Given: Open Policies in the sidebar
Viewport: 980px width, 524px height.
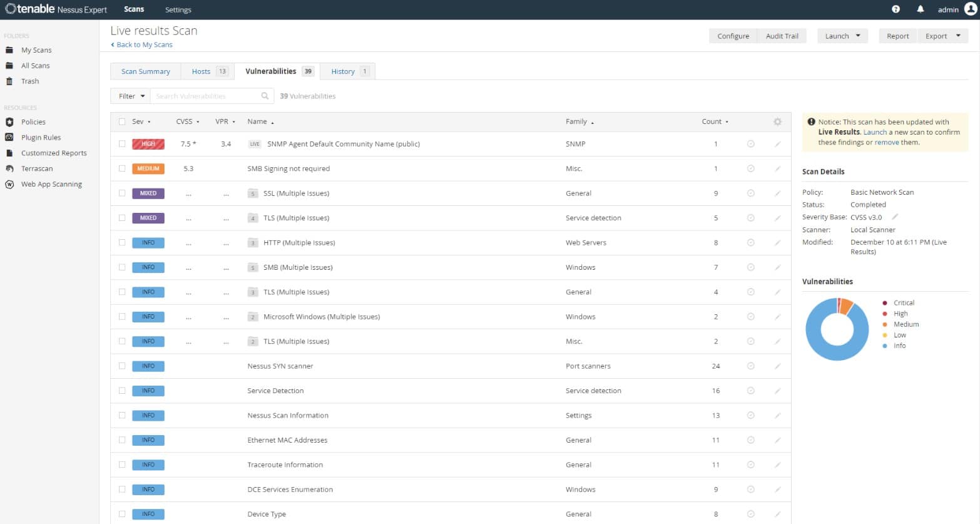Looking at the screenshot, I should tap(33, 122).
